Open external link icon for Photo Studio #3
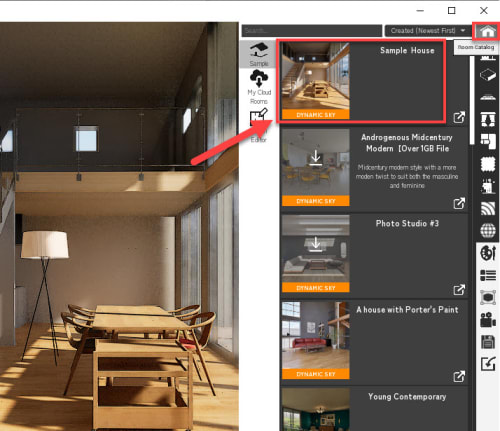 (x=459, y=289)
